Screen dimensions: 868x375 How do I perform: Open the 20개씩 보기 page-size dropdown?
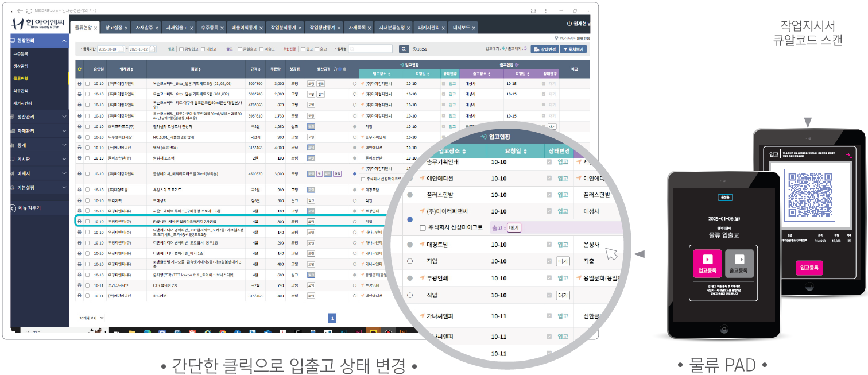(x=91, y=318)
